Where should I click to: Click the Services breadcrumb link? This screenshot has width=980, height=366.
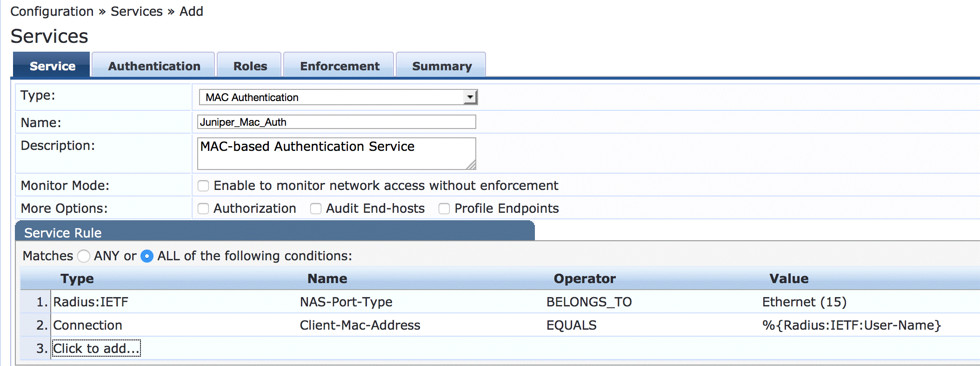[x=136, y=11]
